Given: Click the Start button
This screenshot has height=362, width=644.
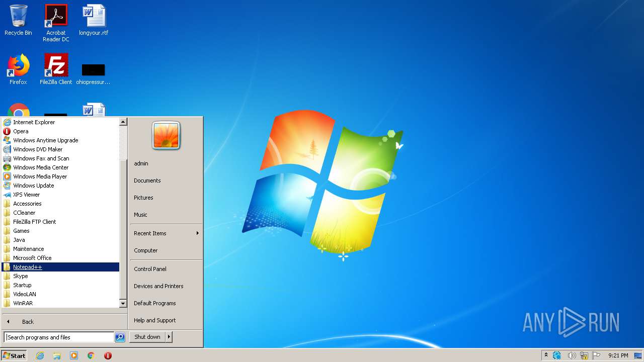Looking at the screenshot, I should click(x=14, y=355).
